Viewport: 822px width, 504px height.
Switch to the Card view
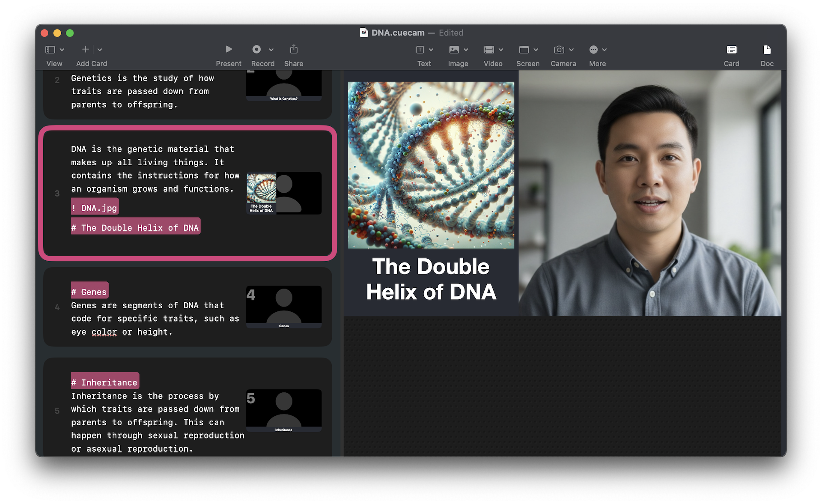pos(732,56)
